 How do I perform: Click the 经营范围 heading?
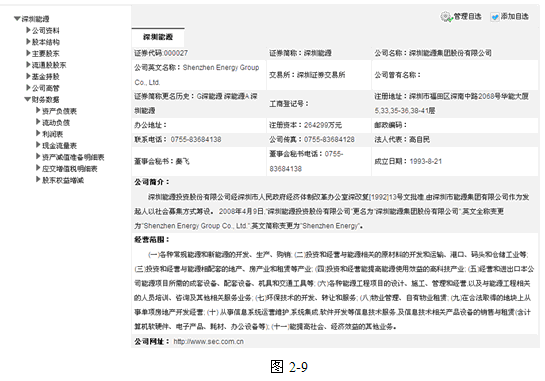(152, 240)
